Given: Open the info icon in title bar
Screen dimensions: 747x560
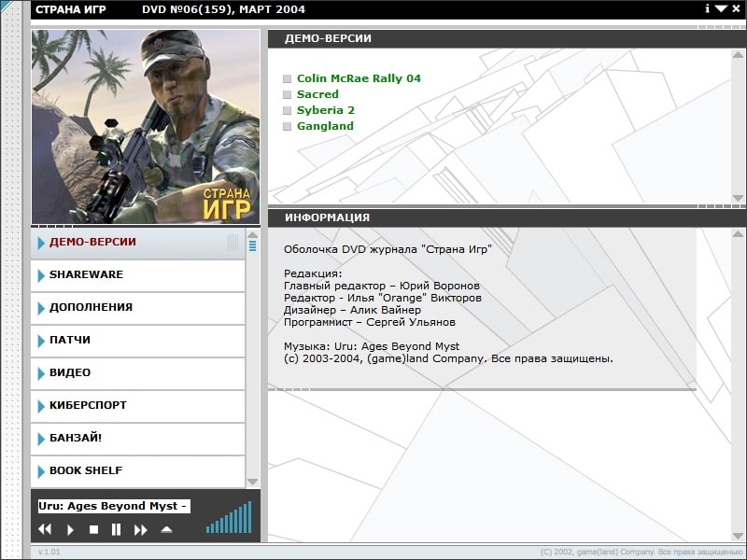Looking at the screenshot, I should [708, 8].
